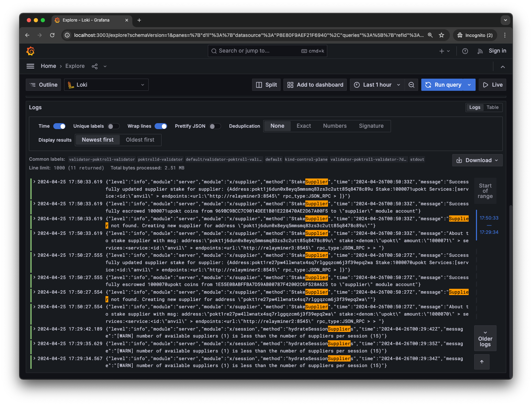Image resolution: width=532 pixels, height=405 pixels.
Task: Expand log line at 17:29:34.567
Action: coord(34,358)
